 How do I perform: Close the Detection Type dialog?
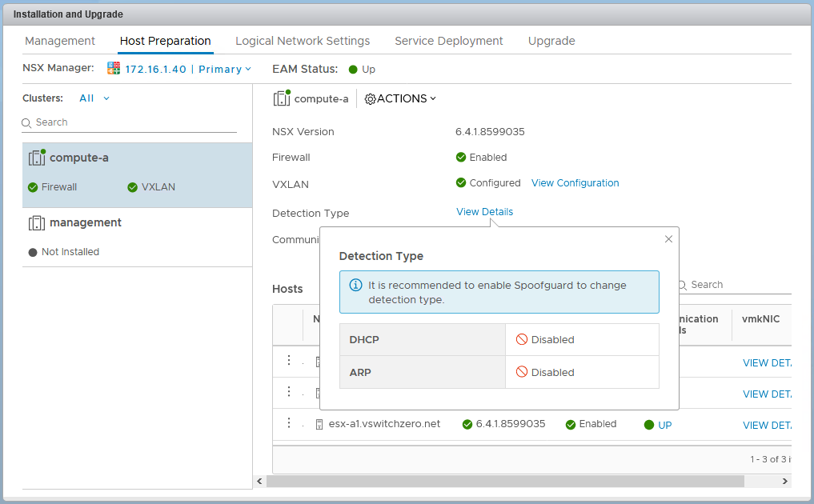pyautogui.click(x=668, y=238)
